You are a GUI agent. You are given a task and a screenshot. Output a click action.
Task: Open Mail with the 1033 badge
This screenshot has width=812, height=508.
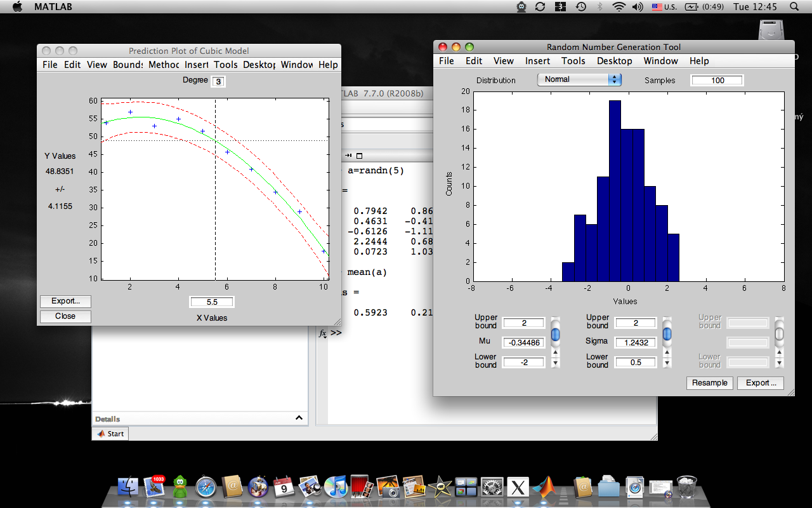pos(155,486)
